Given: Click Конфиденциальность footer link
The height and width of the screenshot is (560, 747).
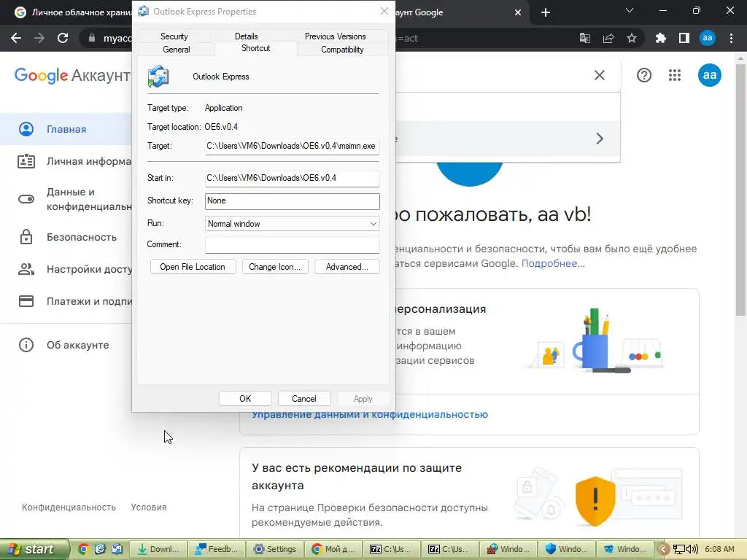Looking at the screenshot, I should (x=69, y=507).
